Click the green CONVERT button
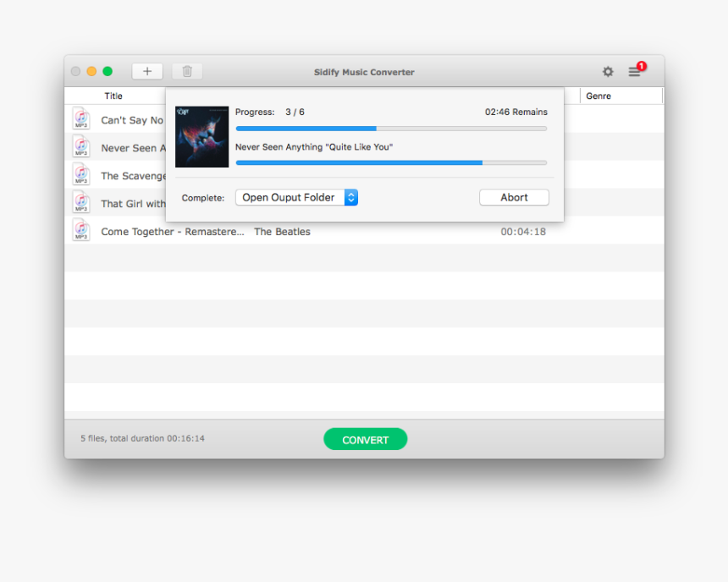728x582 pixels. 366,439
